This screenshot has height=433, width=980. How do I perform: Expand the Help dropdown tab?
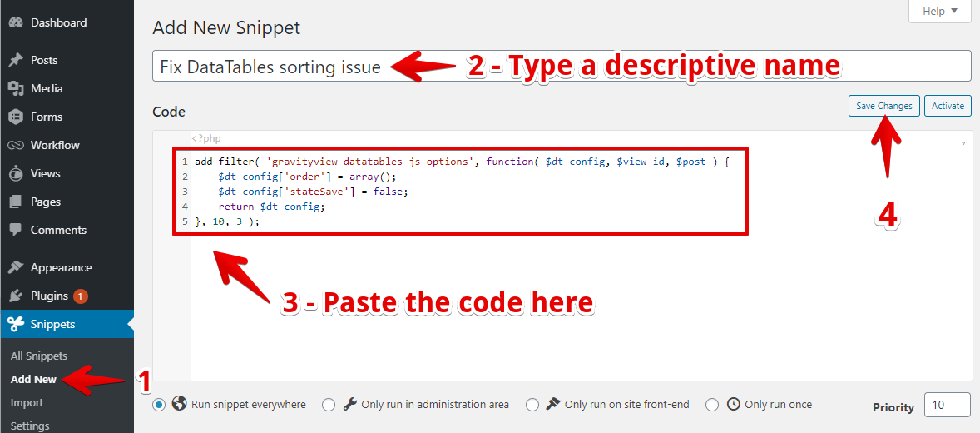(939, 12)
